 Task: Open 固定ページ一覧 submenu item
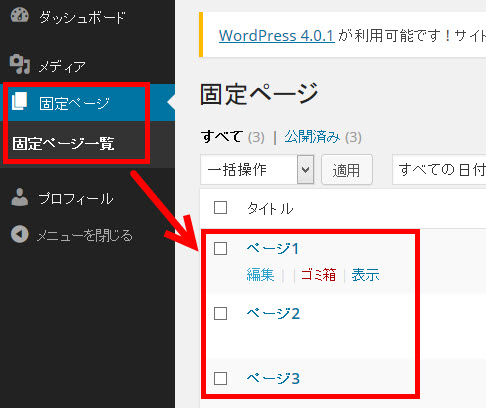tap(63, 144)
